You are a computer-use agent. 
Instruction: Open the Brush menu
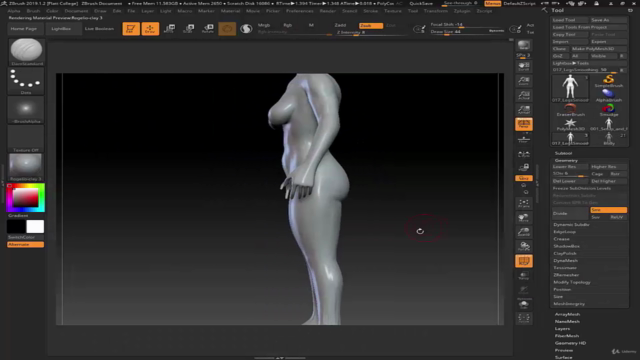click(x=33, y=11)
